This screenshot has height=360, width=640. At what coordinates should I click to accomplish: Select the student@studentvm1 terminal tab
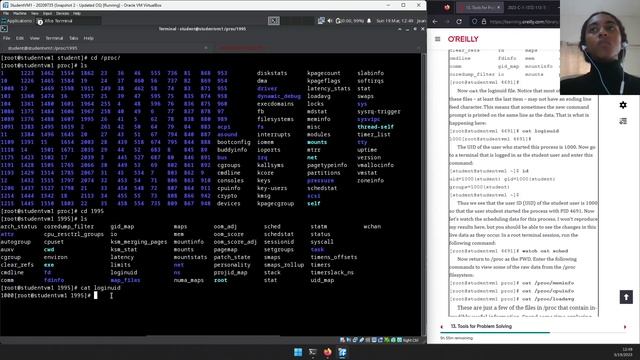coord(105,48)
